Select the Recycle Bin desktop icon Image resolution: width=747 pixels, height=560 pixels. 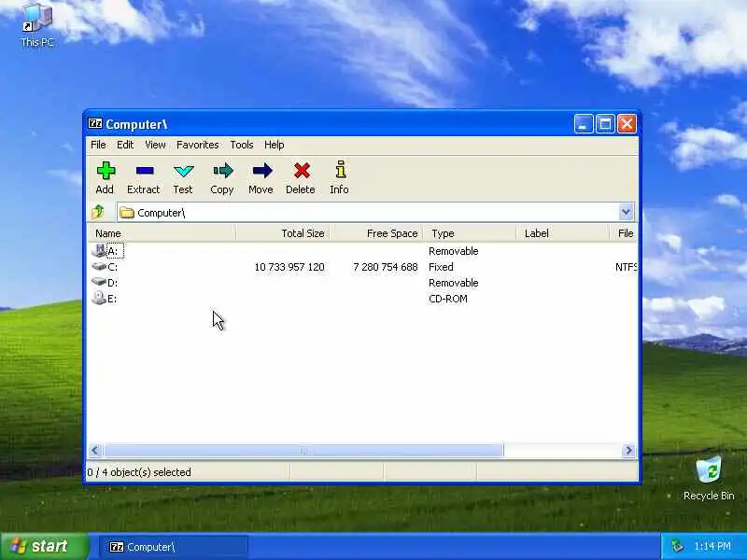(709, 478)
